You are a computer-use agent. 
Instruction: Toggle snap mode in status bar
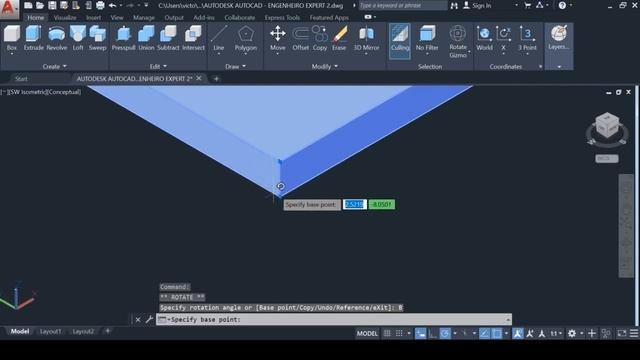point(399,333)
